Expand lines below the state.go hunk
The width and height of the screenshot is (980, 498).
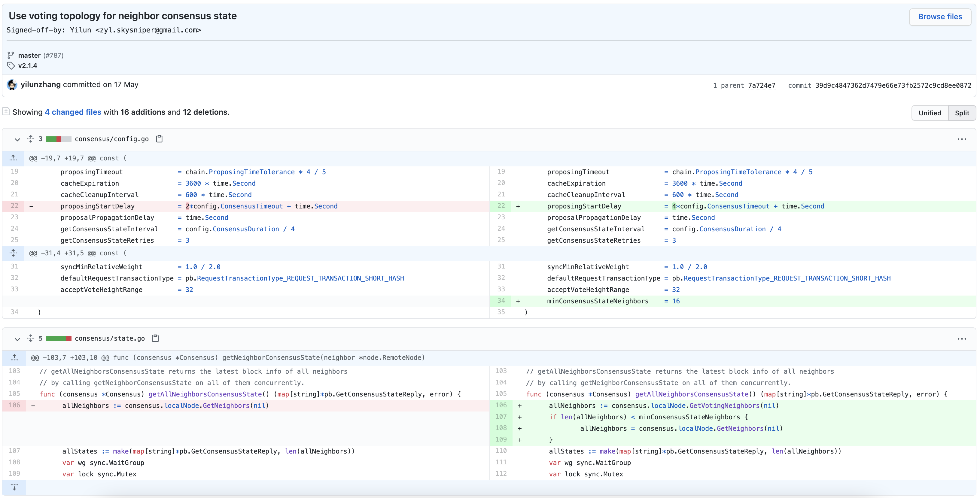[x=14, y=487]
